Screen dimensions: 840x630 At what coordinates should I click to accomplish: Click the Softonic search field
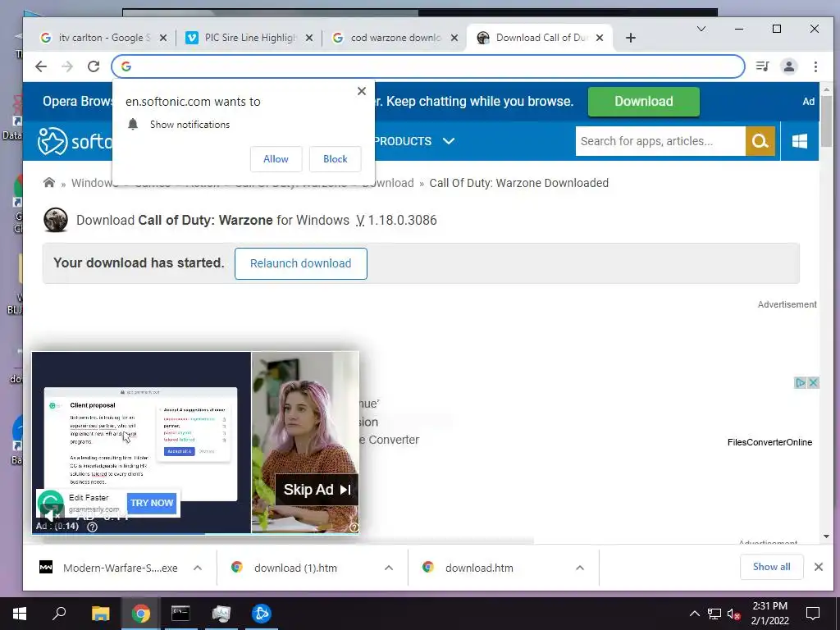tap(660, 141)
